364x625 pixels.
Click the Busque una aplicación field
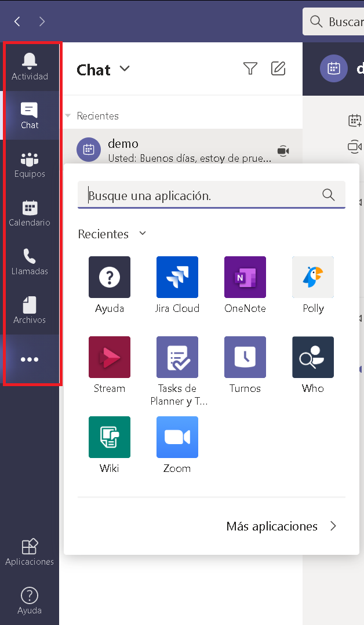(212, 195)
